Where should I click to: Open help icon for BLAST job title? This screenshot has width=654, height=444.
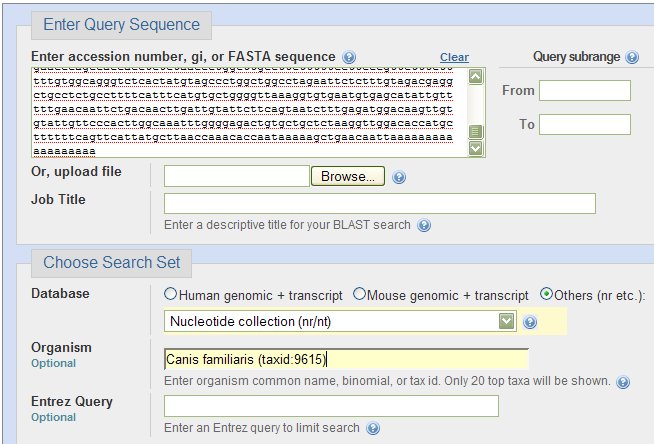[424, 225]
